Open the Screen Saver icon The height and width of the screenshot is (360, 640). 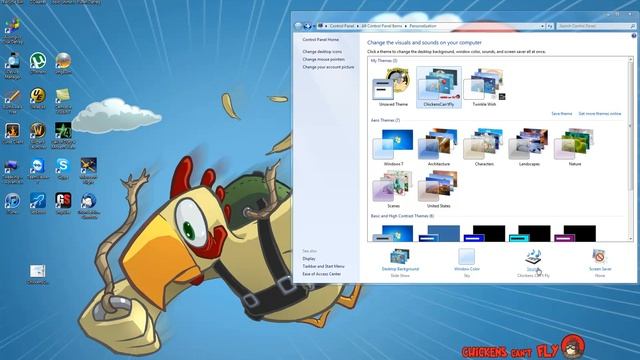click(x=600, y=256)
